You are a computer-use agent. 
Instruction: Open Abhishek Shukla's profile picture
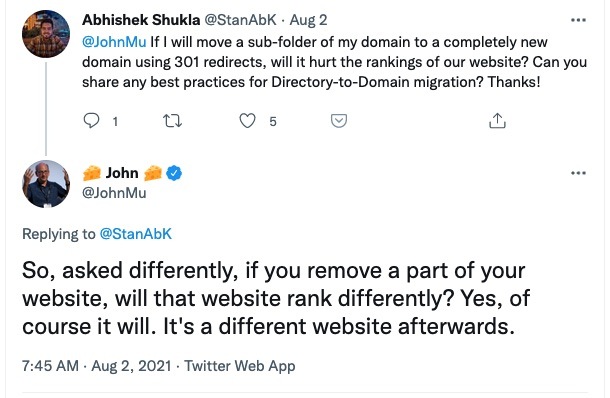46,34
